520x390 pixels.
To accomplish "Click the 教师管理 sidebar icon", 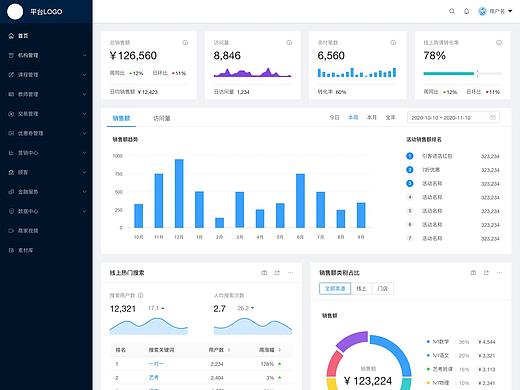I will (11, 94).
